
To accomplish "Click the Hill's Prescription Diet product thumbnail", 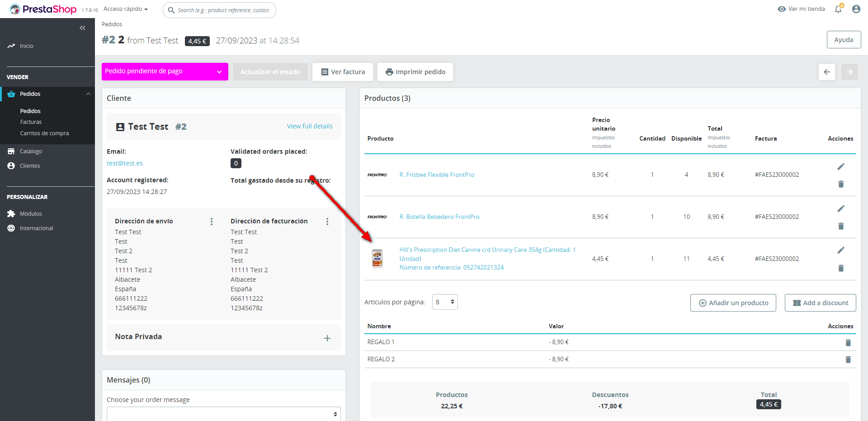I will click(377, 259).
